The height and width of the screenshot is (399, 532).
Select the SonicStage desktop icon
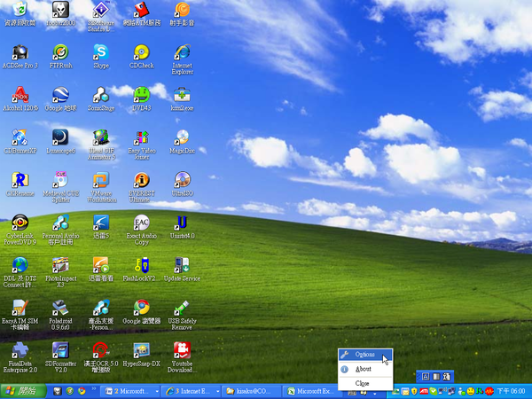[101, 99]
